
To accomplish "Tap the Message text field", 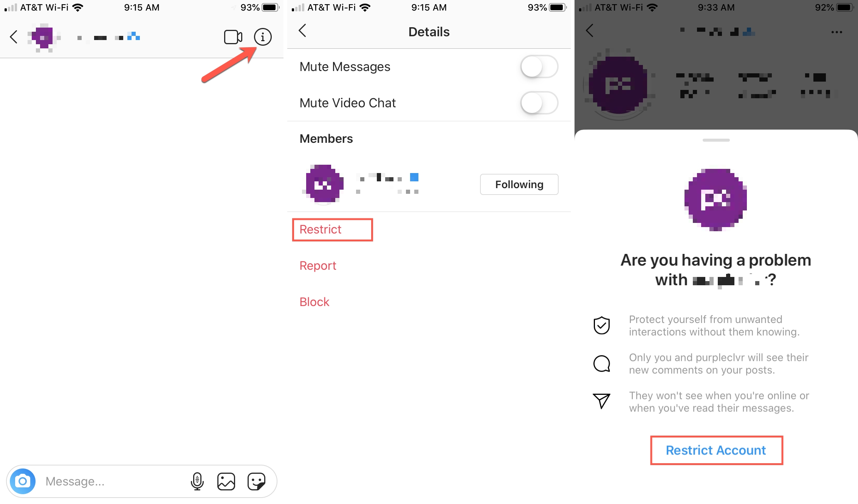I will (113, 481).
